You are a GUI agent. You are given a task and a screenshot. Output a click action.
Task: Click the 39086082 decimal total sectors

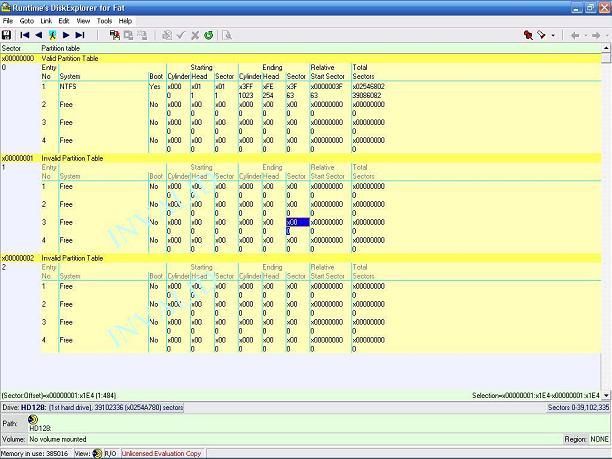pos(367,95)
